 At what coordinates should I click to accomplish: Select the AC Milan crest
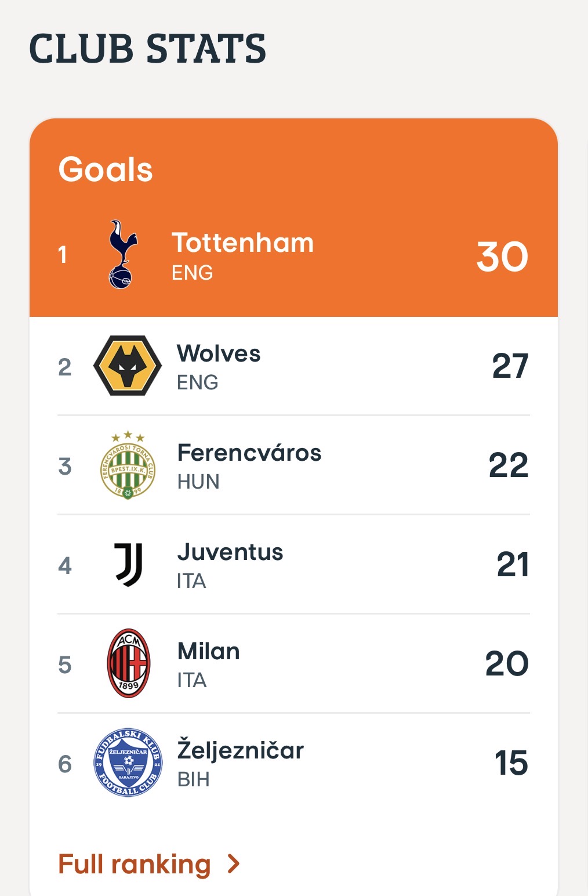pyautogui.click(x=128, y=663)
